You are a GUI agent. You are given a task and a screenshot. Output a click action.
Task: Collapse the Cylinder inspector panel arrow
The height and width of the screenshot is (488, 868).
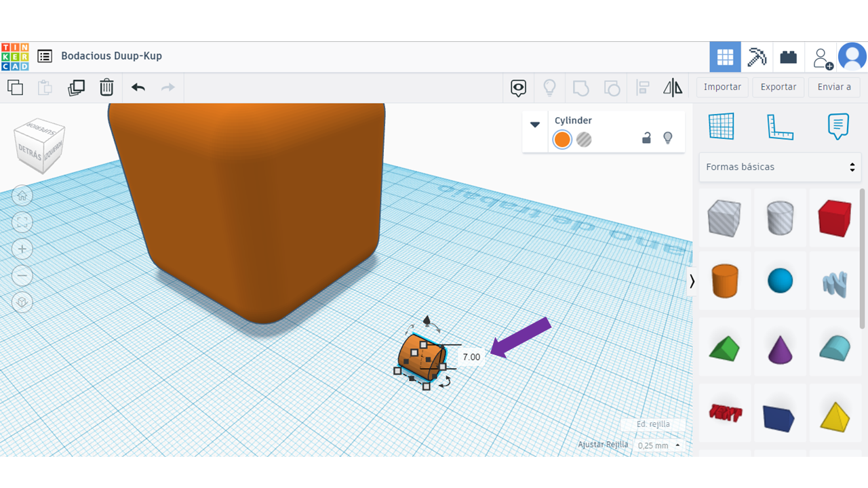click(x=535, y=124)
